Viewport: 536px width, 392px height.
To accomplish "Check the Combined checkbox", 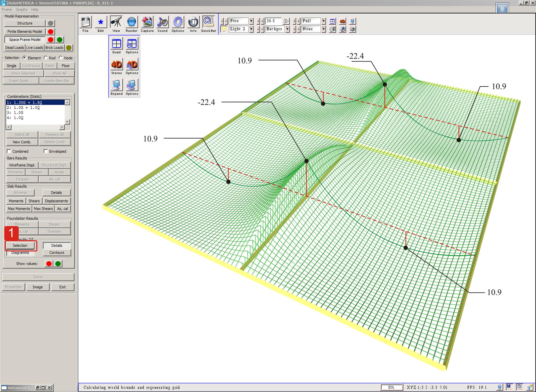I will pos(9,151).
